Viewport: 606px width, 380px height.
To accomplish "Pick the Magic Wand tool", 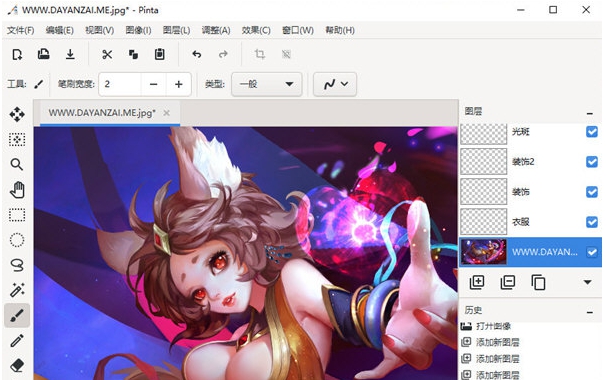I will [17, 290].
